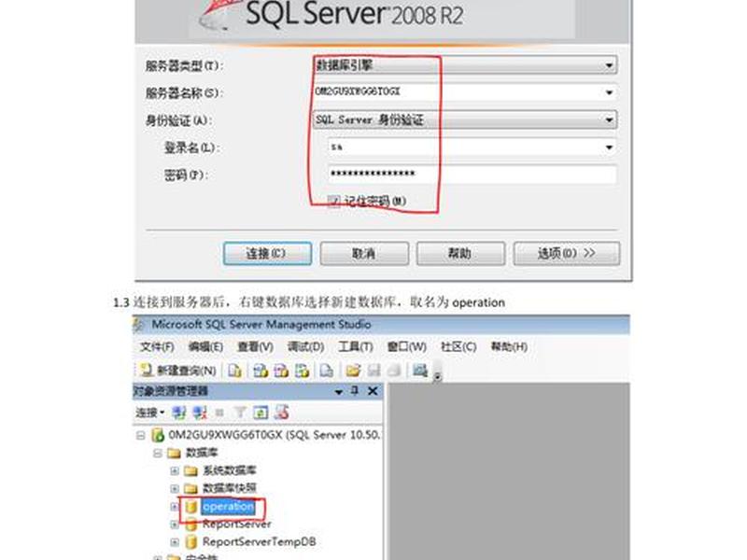Click the Save All toolbar icon
747x560 pixels.
click(x=393, y=370)
